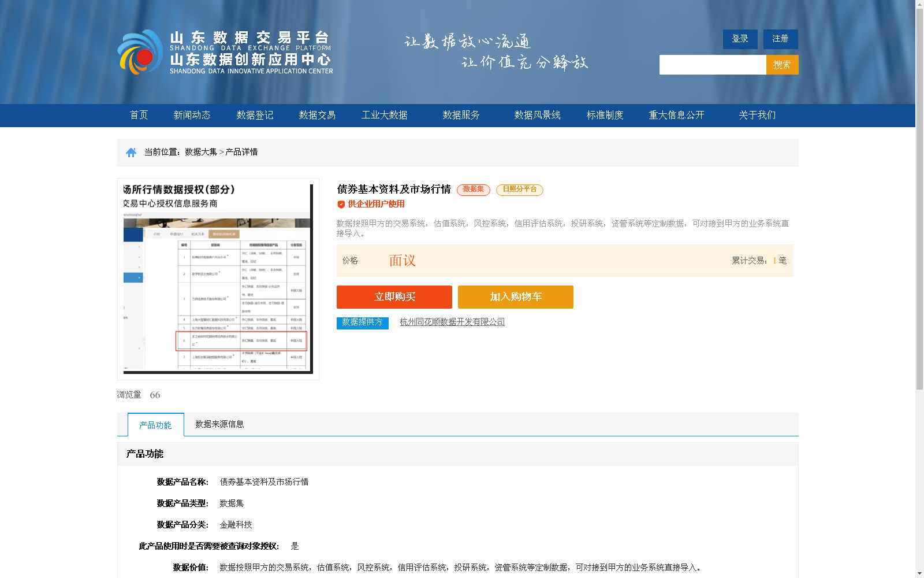Open the 首页 navigation item
The height and width of the screenshot is (578, 924).
click(x=139, y=115)
